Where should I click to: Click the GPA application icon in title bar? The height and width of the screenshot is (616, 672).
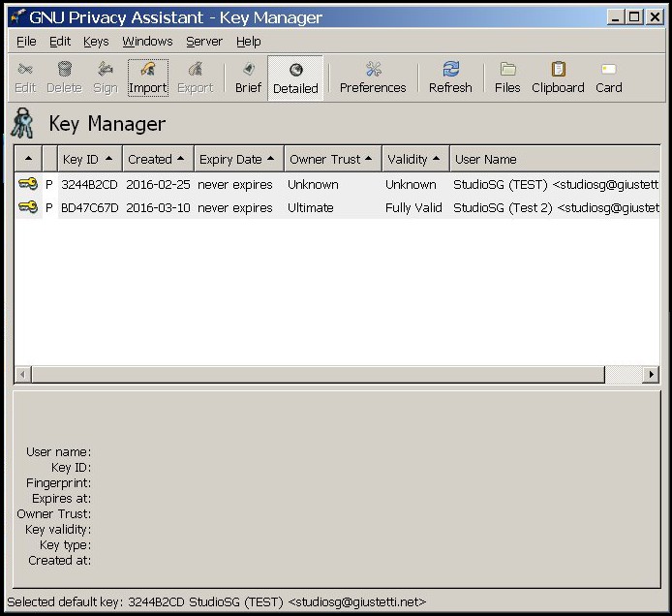[18, 17]
